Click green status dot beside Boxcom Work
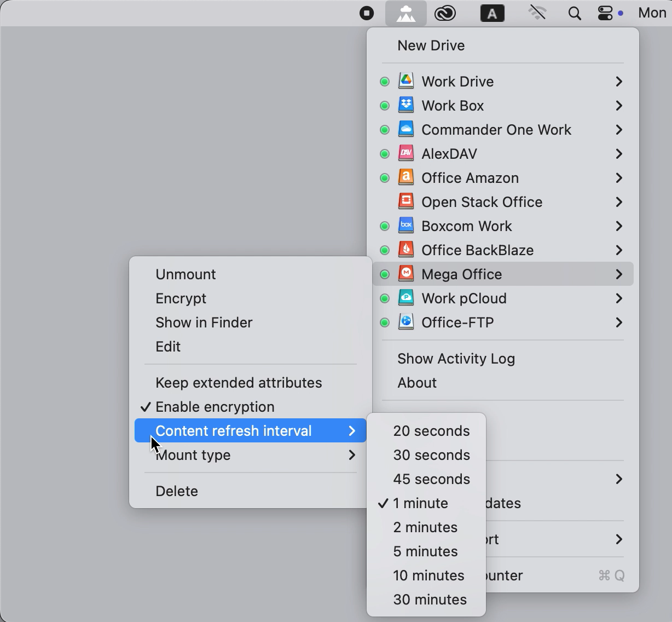 tap(385, 226)
